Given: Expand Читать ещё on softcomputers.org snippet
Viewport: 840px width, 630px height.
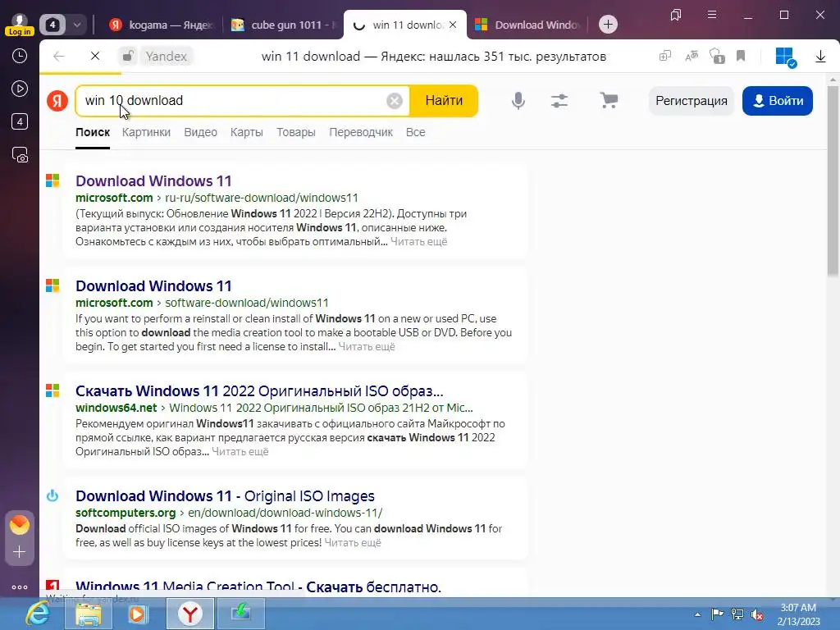Looking at the screenshot, I should 353,543.
